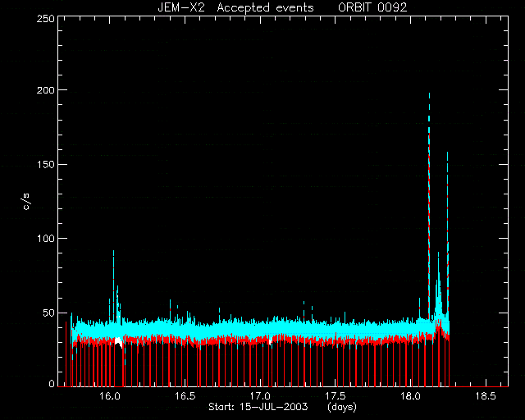Click the 'ORBIT 0092' label in title

[x=372, y=7]
